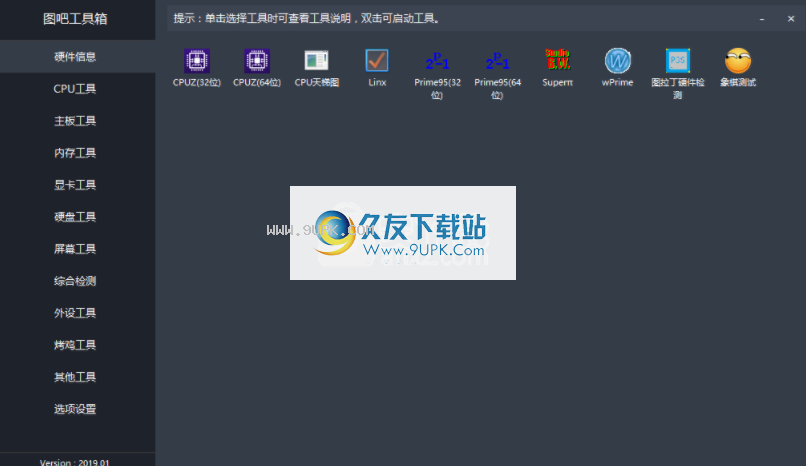
Task: Select the 图拉丁硬件检测 icon
Action: 677,61
